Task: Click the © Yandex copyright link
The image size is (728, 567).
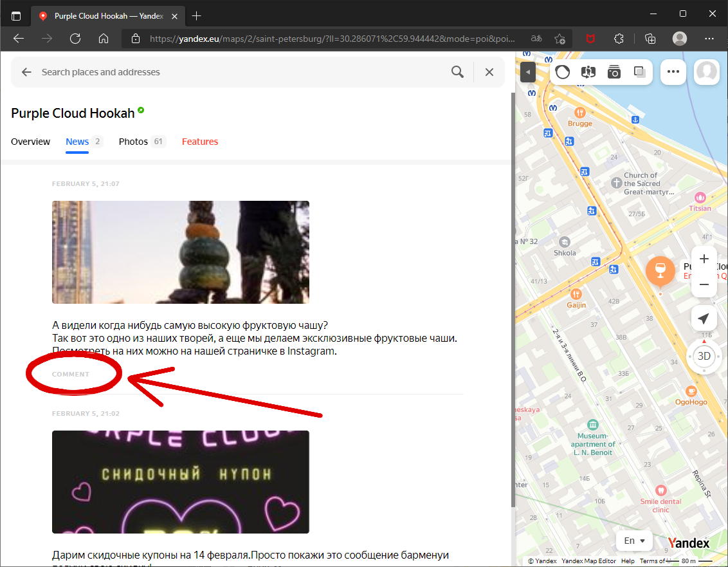Action: click(542, 561)
